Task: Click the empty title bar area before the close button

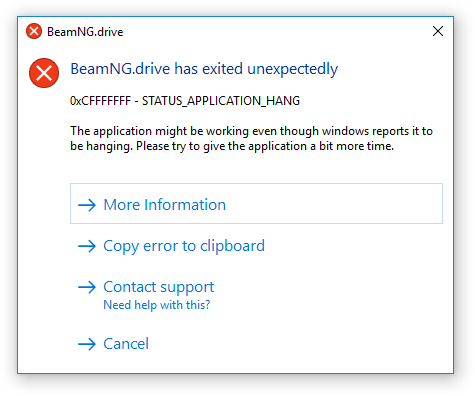Action: click(x=277, y=31)
